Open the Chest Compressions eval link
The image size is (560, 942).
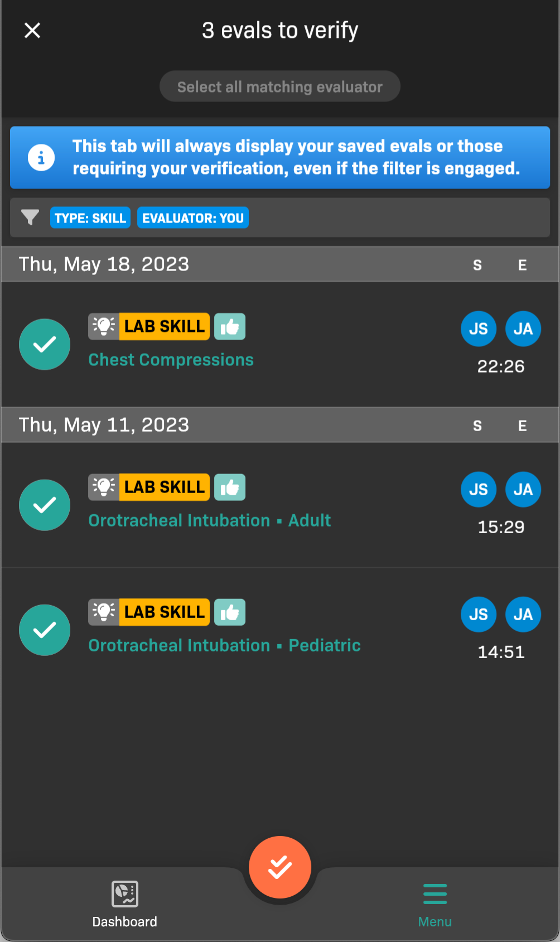(171, 360)
